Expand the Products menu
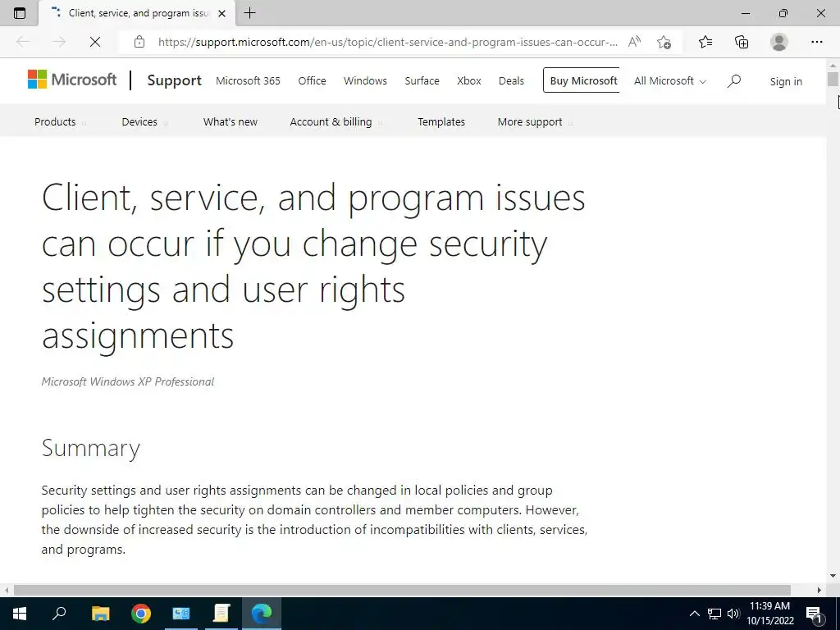The height and width of the screenshot is (630, 840). (59, 121)
